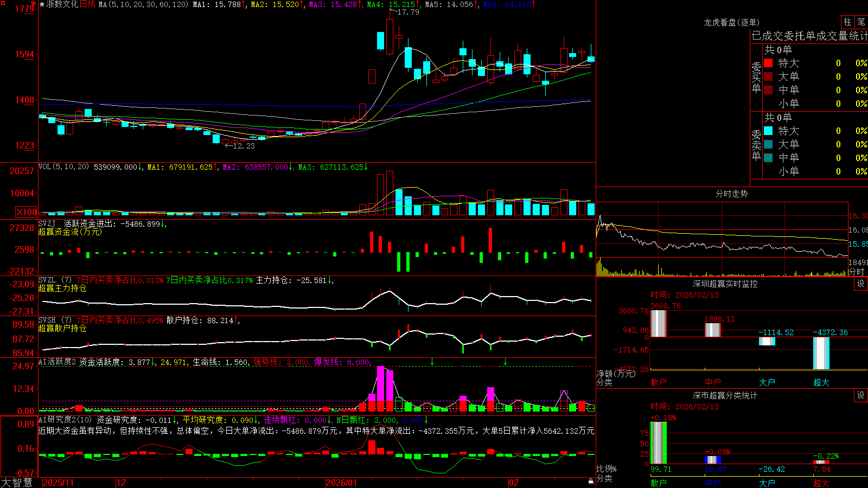
Task: Click the 超赢主力持仓 label
Action: tap(62, 288)
